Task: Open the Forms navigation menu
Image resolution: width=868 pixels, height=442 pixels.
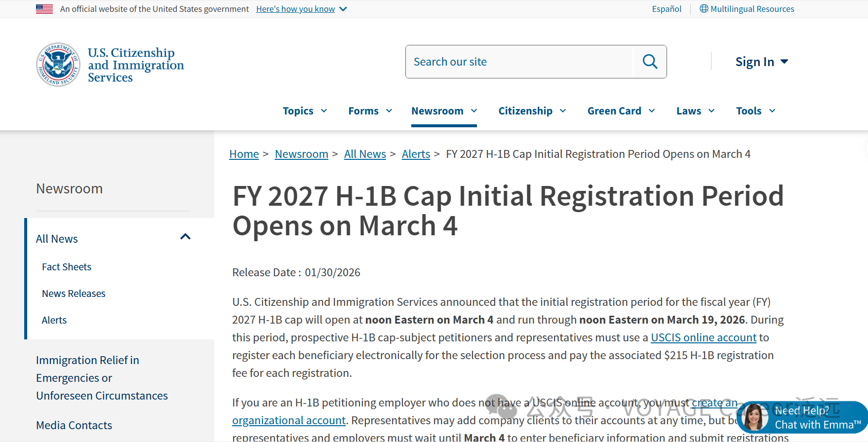Action: pyautogui.click(x=370, y=111)
